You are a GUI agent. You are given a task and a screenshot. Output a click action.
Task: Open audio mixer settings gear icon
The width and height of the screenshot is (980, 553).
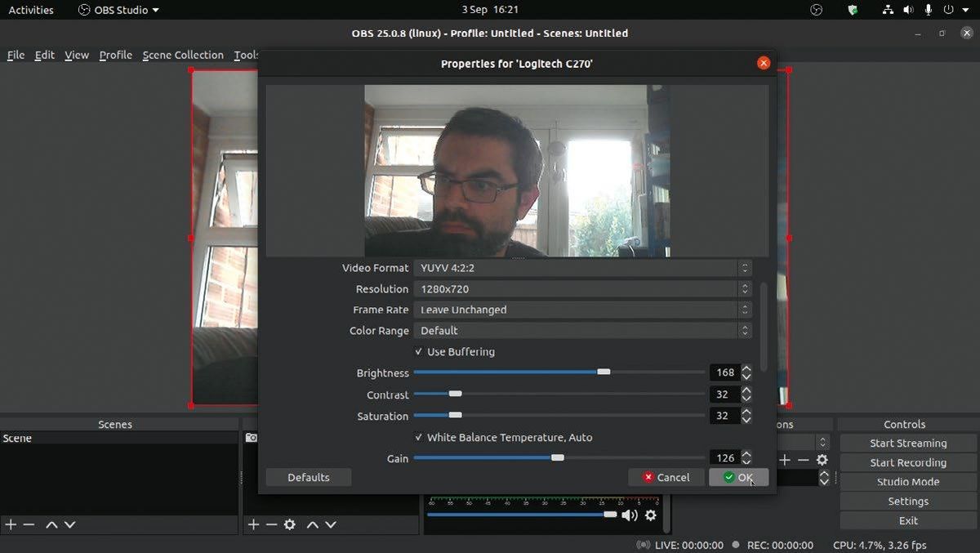[x=651, y=515]
